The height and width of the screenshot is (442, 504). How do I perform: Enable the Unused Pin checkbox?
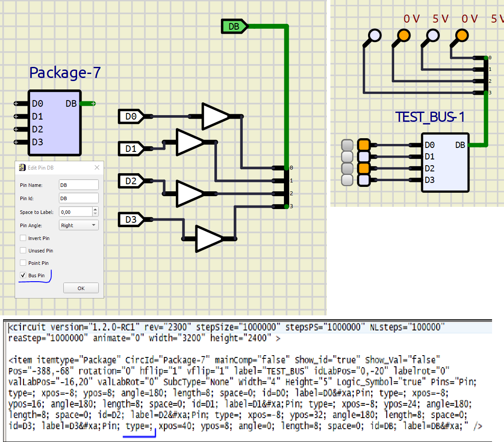coord(23,251)
